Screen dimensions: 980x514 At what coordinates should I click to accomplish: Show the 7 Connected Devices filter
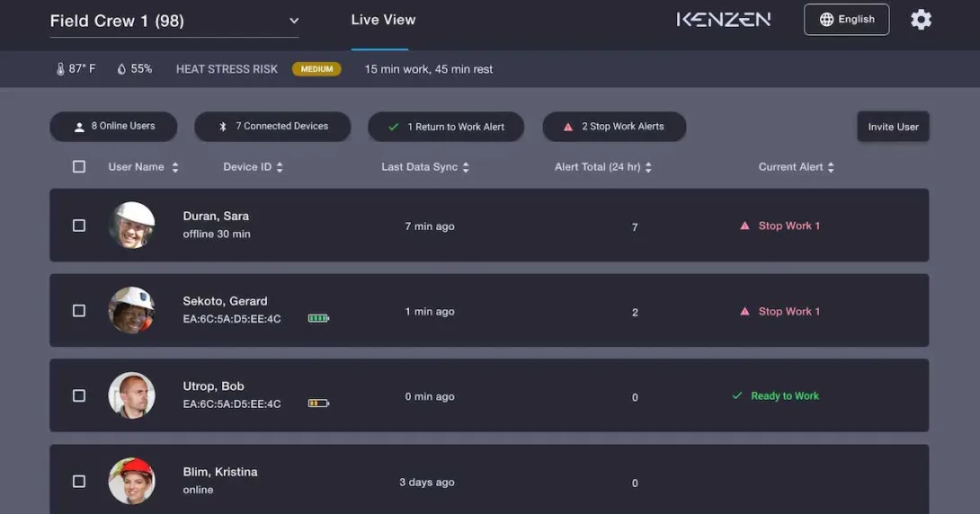tap(274, 127)
